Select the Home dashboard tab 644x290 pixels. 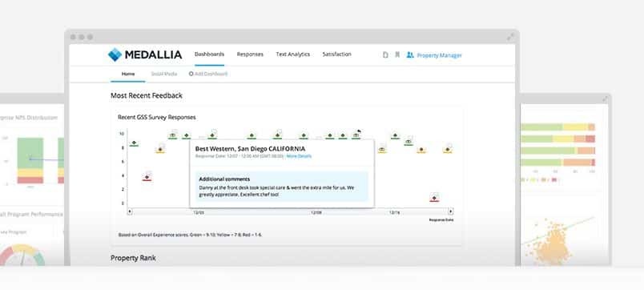coord(128,74)
